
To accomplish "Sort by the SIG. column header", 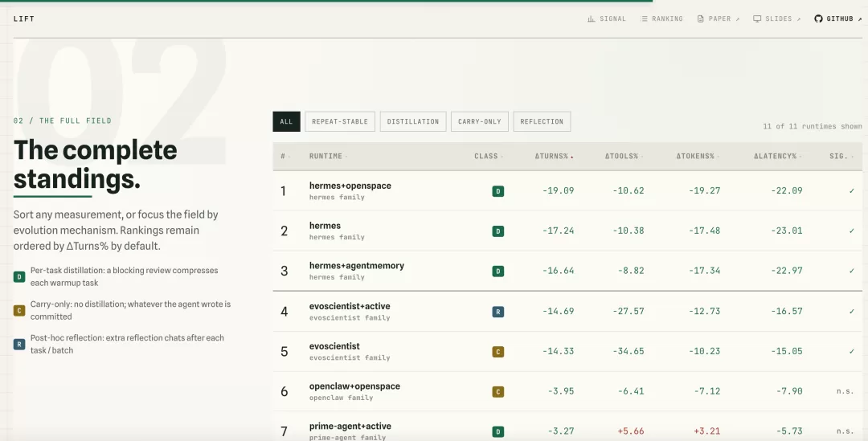I will pos(842,157).
